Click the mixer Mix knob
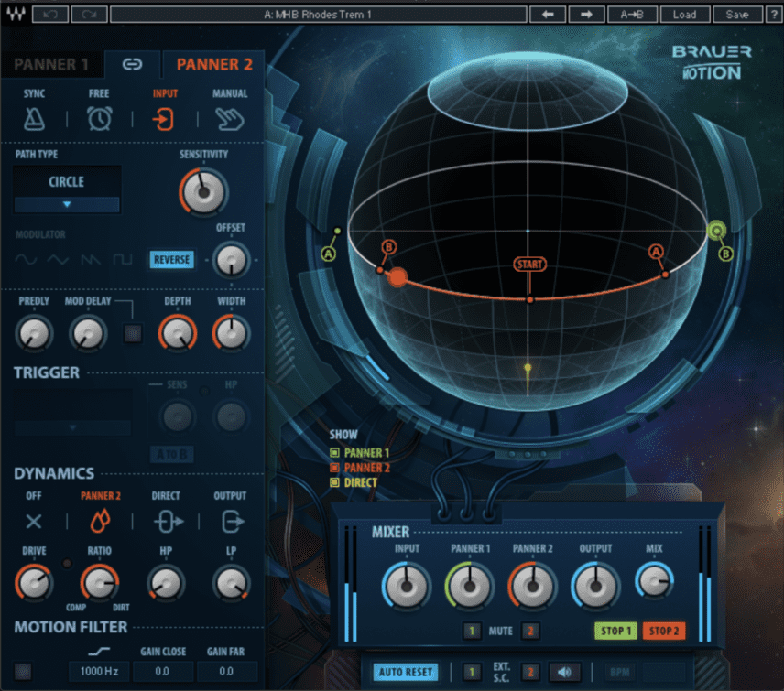784x691 pixels. pos(654,580)
